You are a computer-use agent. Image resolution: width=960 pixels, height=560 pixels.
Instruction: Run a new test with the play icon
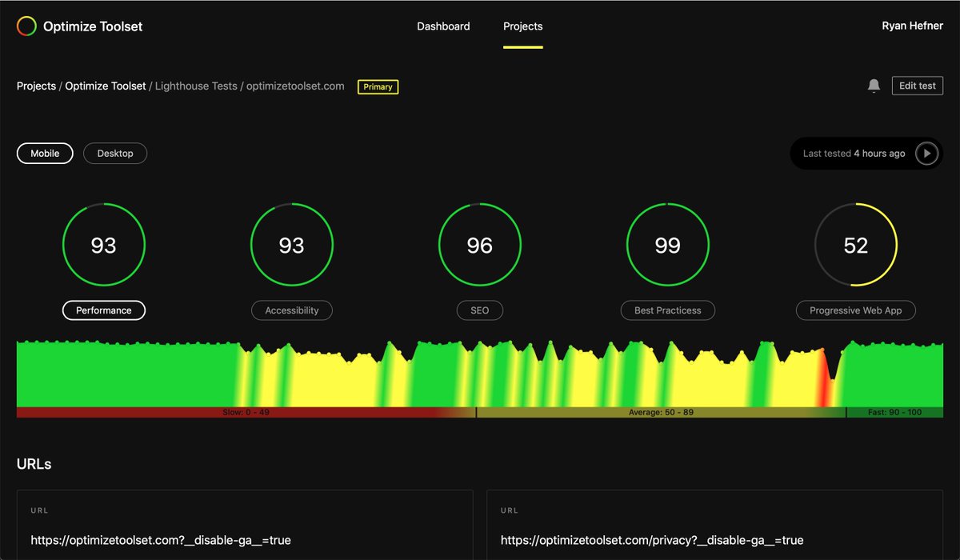tap(926, 153)
